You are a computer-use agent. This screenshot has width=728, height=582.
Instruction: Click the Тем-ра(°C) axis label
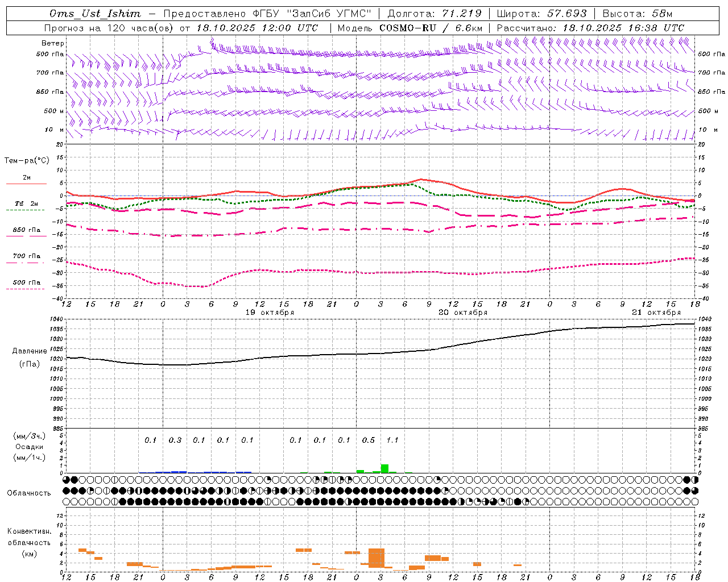tap(27, 161)
